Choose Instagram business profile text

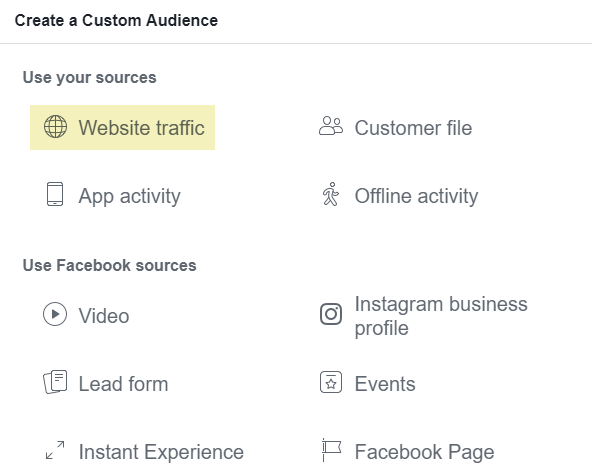(441, 316)
